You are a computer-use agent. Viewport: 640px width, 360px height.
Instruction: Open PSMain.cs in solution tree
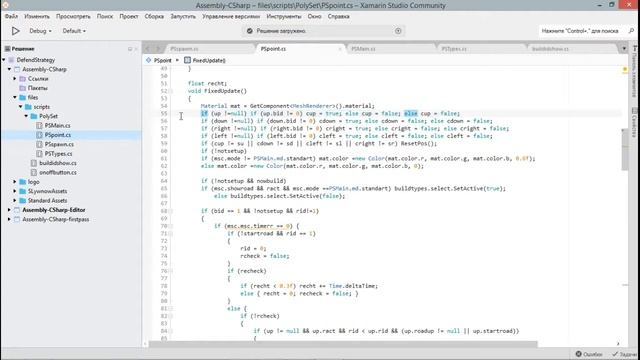[x=57, y=126]
